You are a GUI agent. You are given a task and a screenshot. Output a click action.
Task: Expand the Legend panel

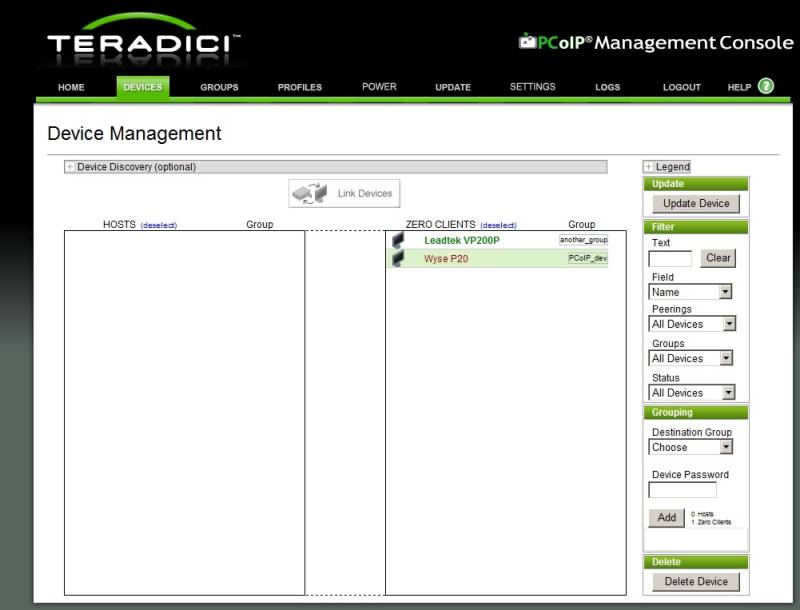648,167
